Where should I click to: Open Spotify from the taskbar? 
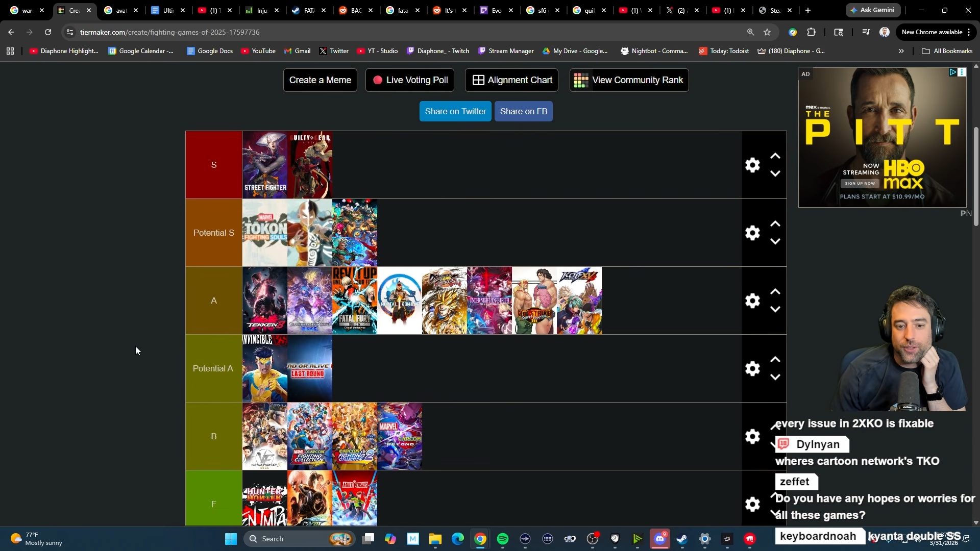tap(502, 539)
